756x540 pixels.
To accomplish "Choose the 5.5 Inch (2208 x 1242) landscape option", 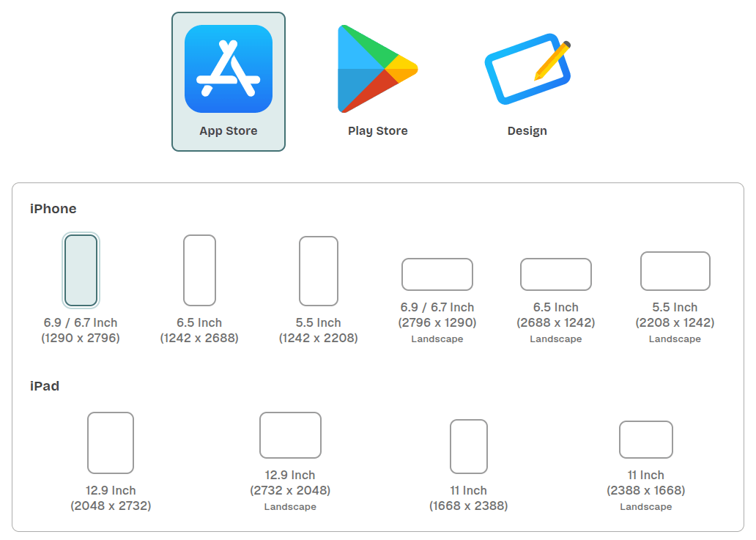I will point(675,271).
